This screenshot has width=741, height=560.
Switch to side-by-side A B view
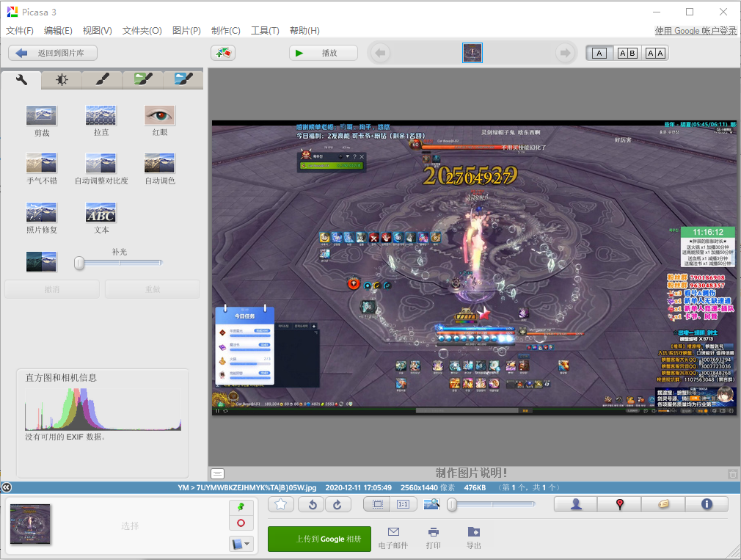tap(627, 53)
